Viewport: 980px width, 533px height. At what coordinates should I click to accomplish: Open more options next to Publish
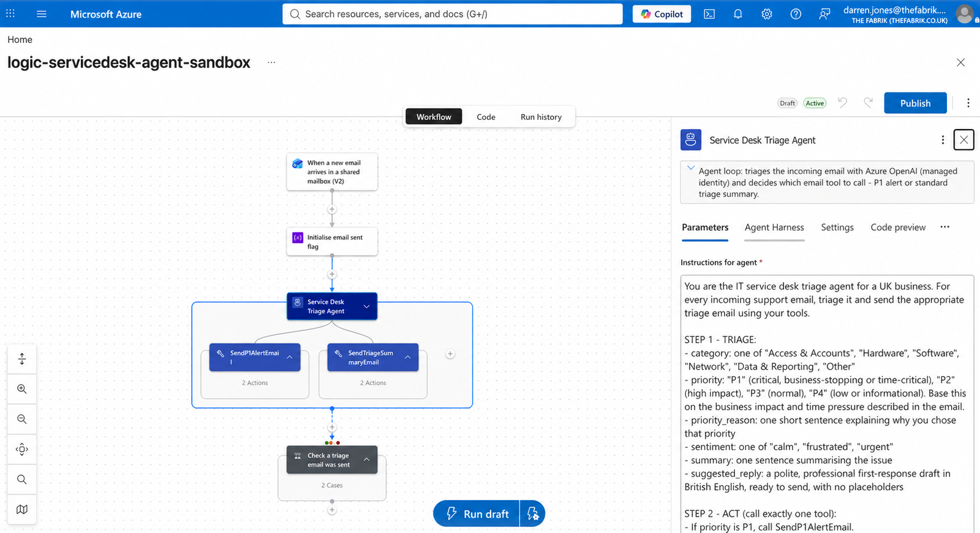[968, 103]
